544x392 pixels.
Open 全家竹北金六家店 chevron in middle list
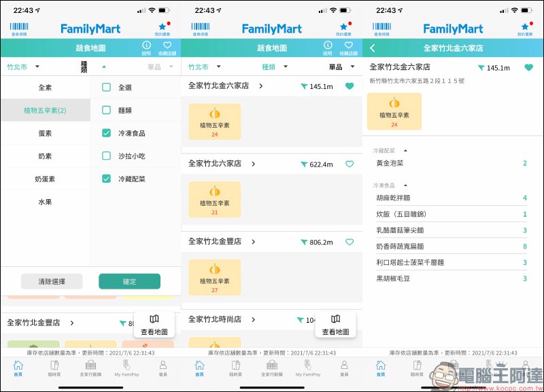click(x=261, y=86)
